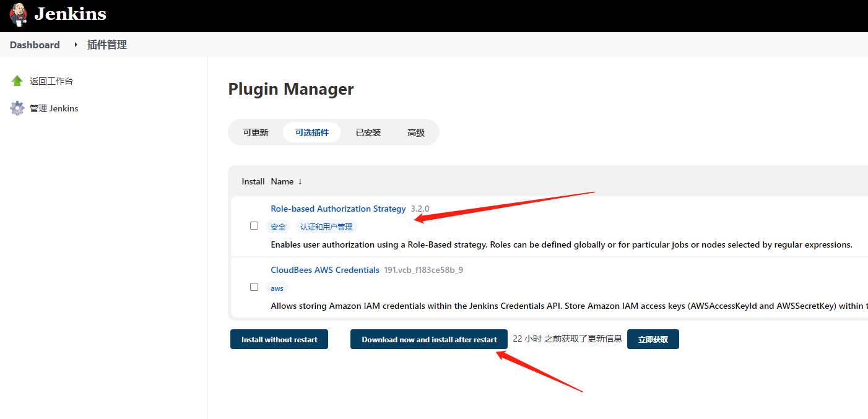
Task: Open the 返回工作台 sidebar link
Action: pyautogui.click(x=51, y=81)
